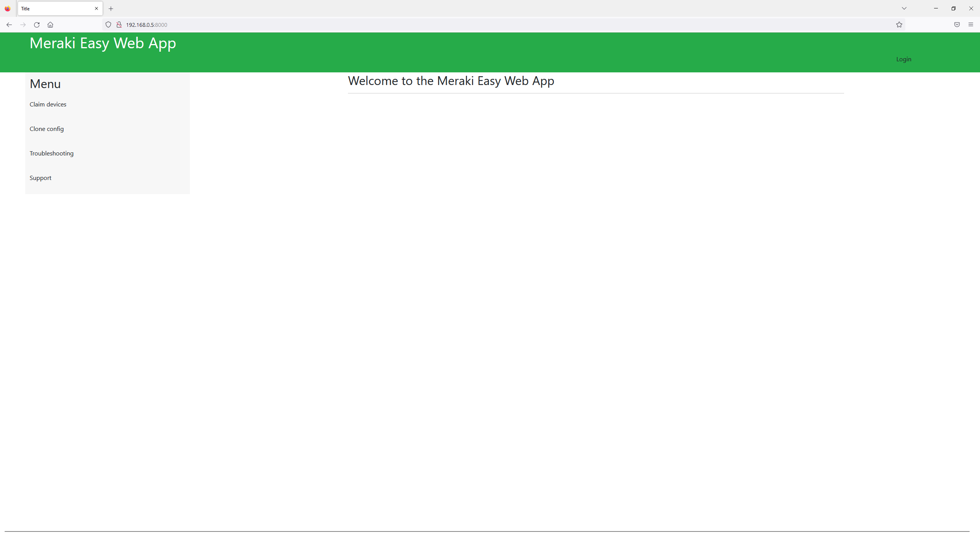Click the Meraki Easy Web App title
Viewport: 980px width, 533px height.
103,43
